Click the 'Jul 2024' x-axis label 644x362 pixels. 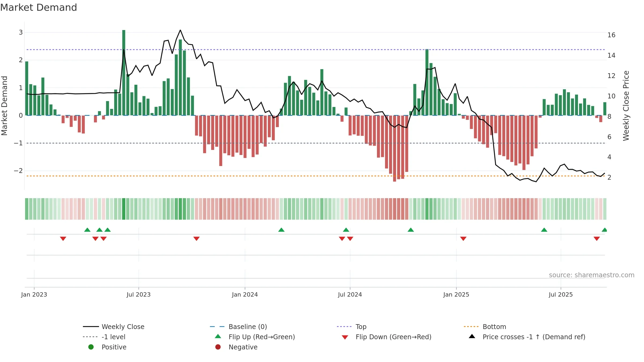coord(350,294)
